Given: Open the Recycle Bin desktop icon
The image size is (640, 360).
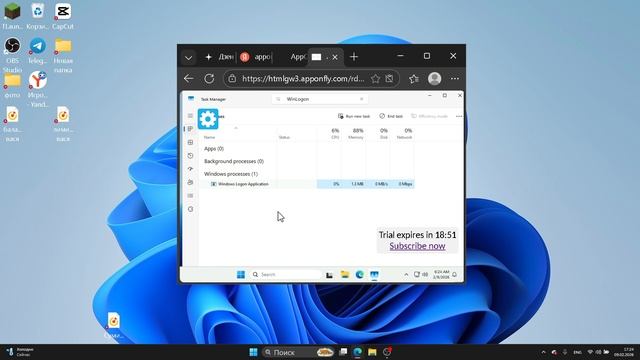Looking at the screenshot, I should (38, 11).
